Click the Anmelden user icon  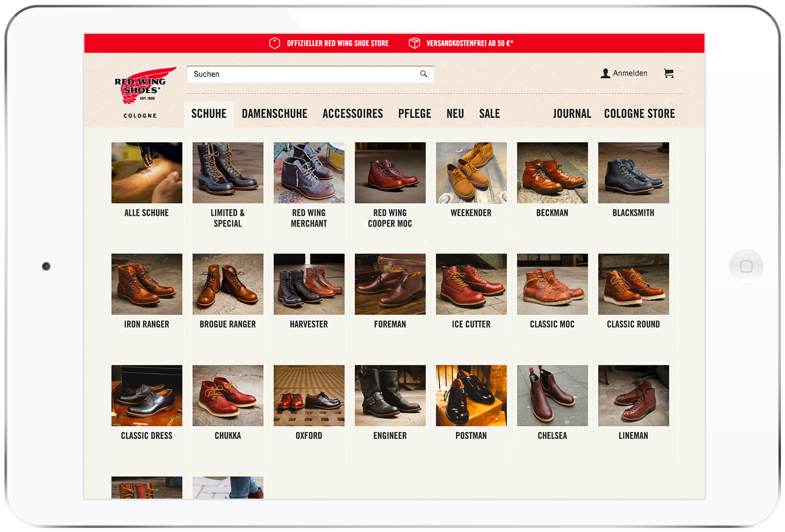(x=605, y=73)
